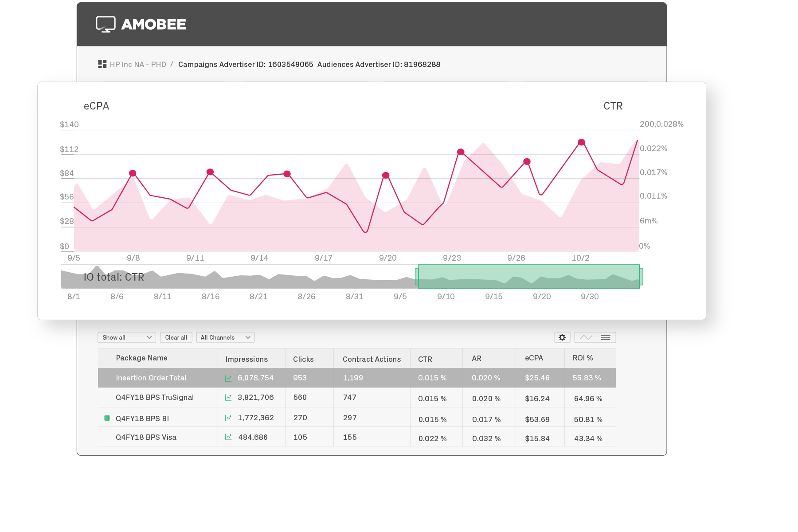Click chart icon in Q4FY18 BPS TruSignal row
Screen dimensions: 798x532
click(228, 398)
